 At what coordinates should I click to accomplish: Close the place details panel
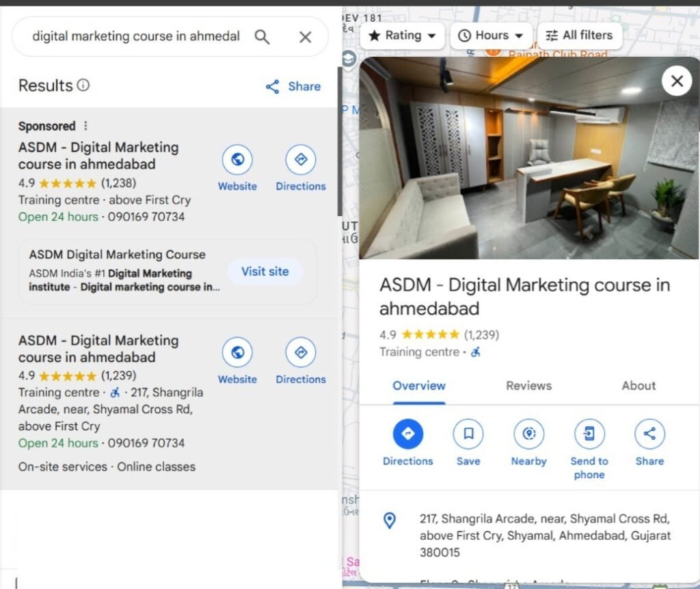coord(677,81)
